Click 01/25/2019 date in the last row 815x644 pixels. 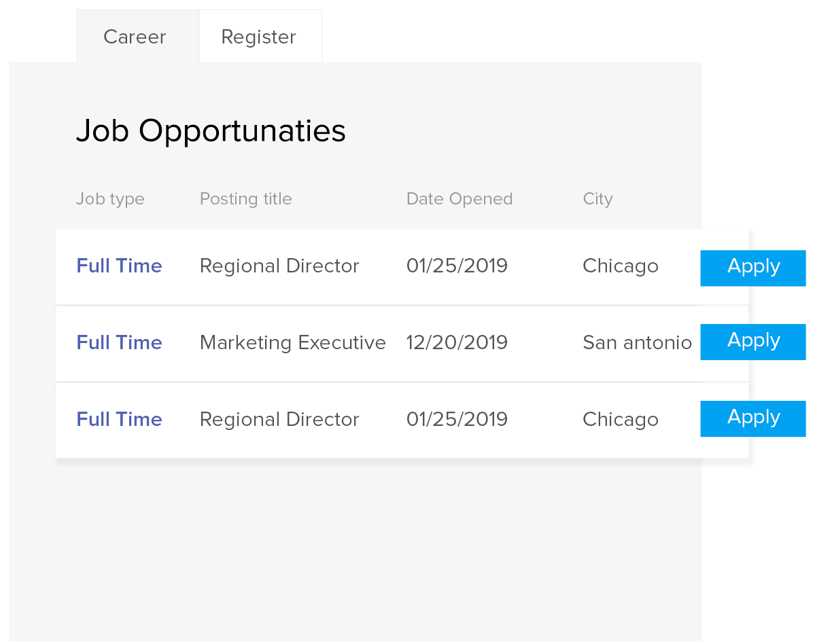(457, 419)
